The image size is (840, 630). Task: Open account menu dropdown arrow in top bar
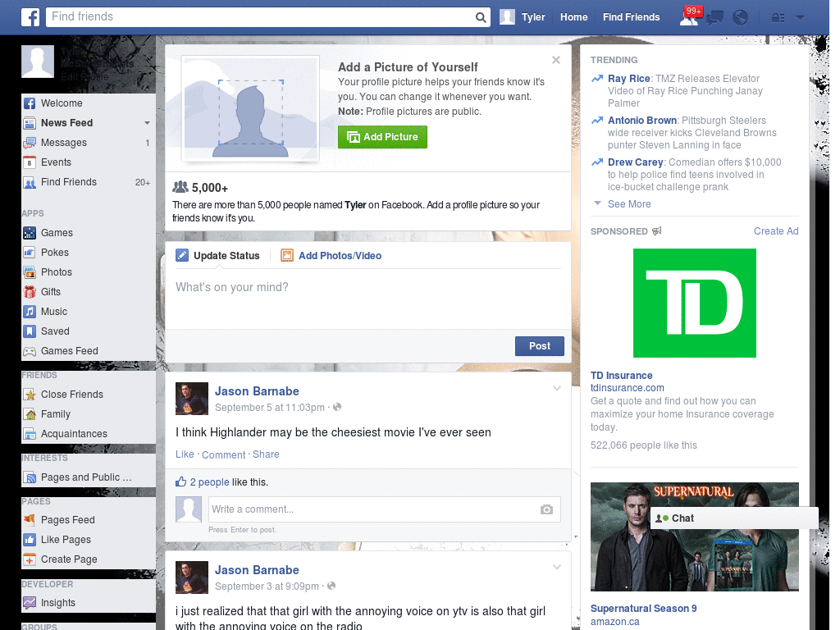(x=801, y=18)
